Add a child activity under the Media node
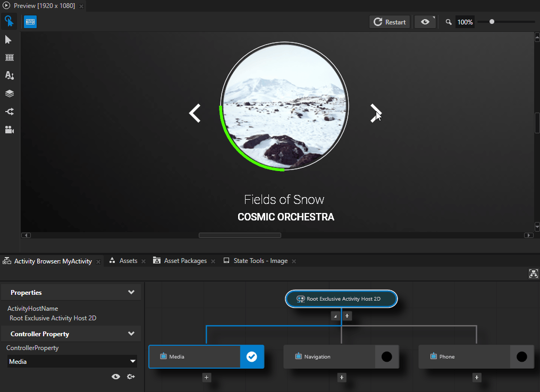Screen dimensions: 540x392 [x=206, y=377]
